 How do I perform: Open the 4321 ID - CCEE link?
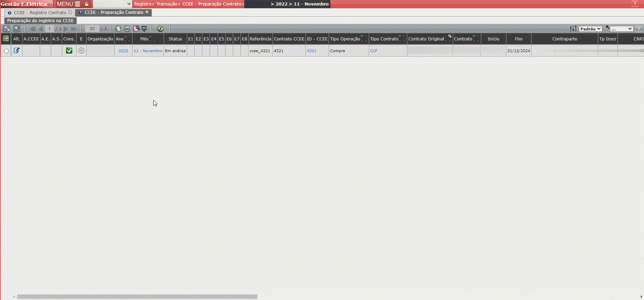click(x=311, y=51)
